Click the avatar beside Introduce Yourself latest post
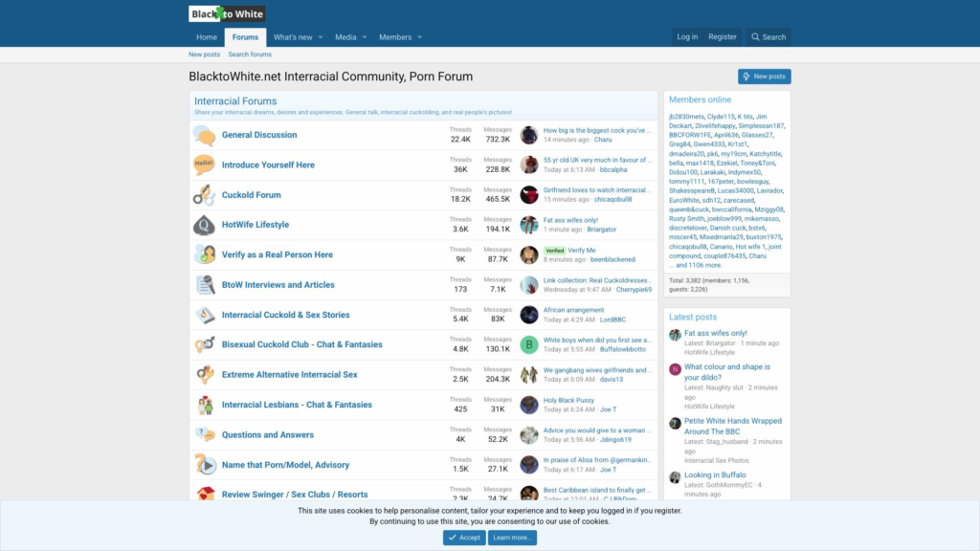 coord(528,165)
